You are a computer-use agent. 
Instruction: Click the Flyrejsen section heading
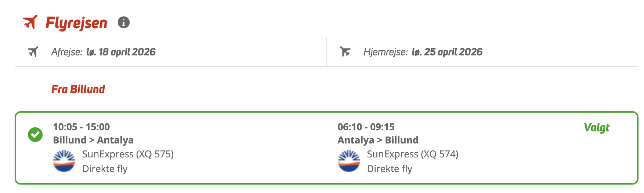pyautogui.click(x=76, y=23)
